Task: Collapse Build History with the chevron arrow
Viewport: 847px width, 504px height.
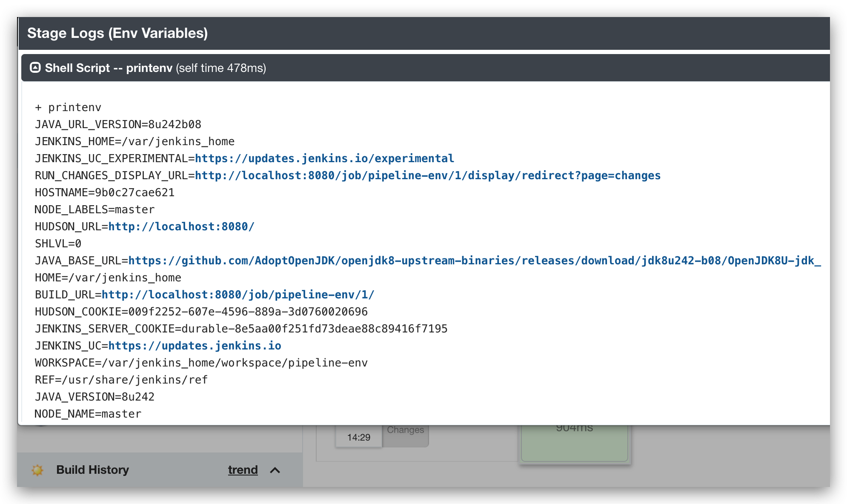Action: tap(275, 470)
